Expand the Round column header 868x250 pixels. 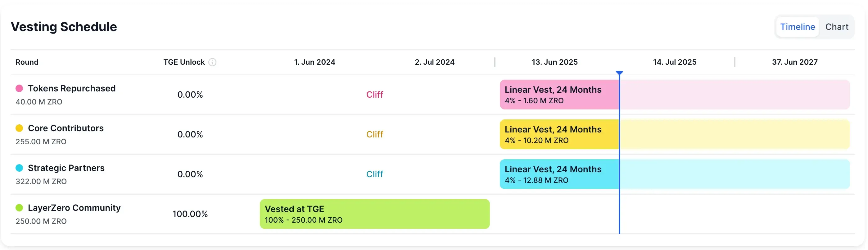point(27,62)
